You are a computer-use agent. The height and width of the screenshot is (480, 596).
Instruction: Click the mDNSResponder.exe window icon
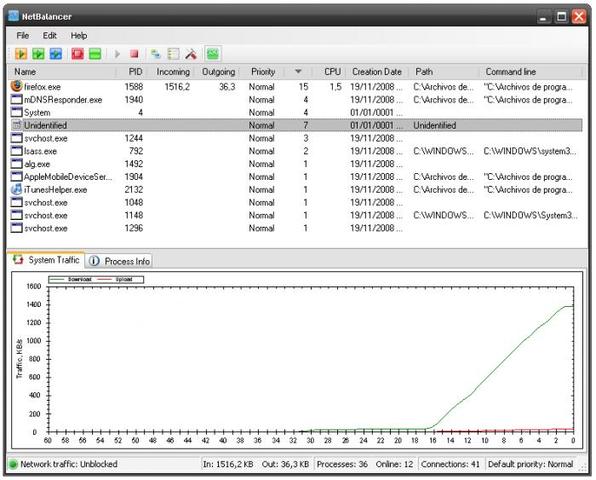pos(16,100)
